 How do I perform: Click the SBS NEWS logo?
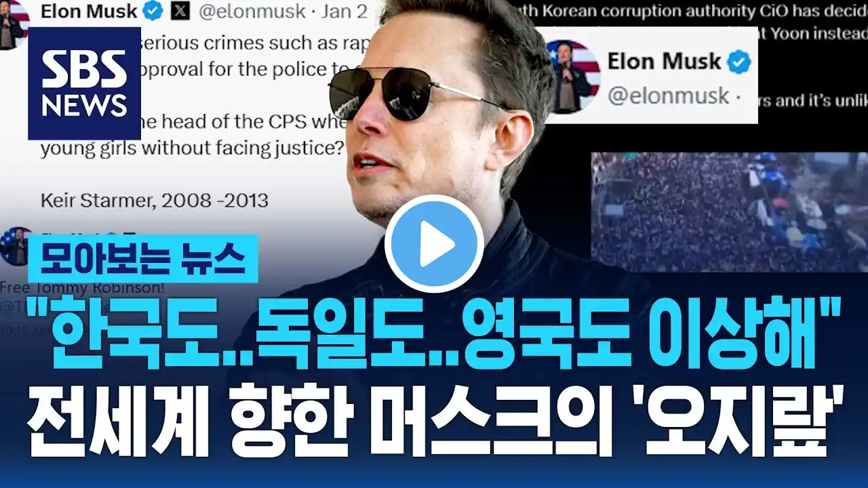84,83
